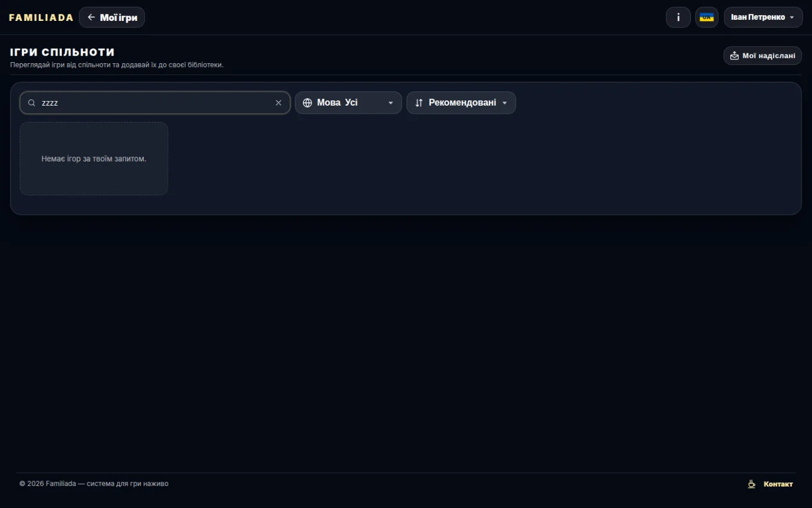Open Мої надіслані submissions
Viewport: 812px width, 508px height.
click(762, 56)
